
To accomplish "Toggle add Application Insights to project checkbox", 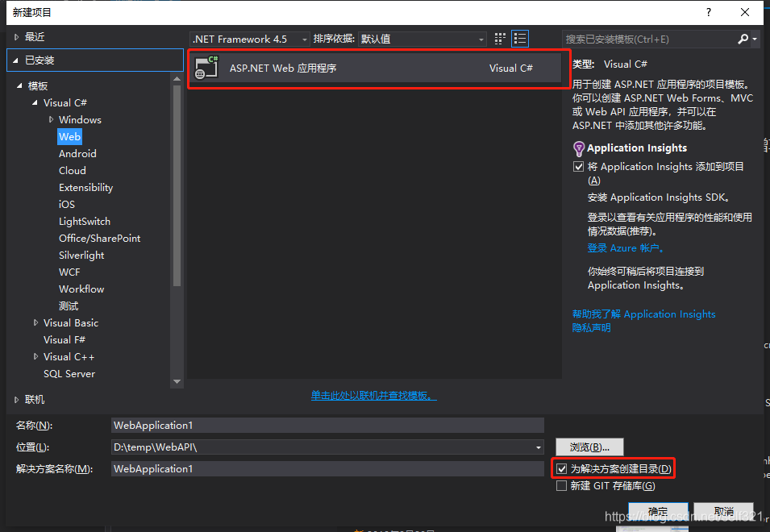I will click(578, 167).
